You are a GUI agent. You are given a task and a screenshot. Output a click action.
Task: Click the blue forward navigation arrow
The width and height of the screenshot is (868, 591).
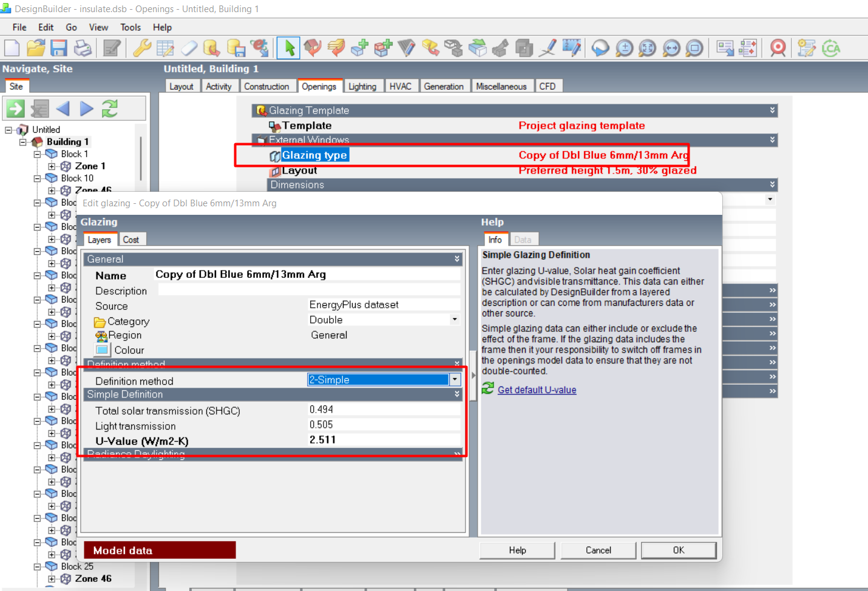87,109
